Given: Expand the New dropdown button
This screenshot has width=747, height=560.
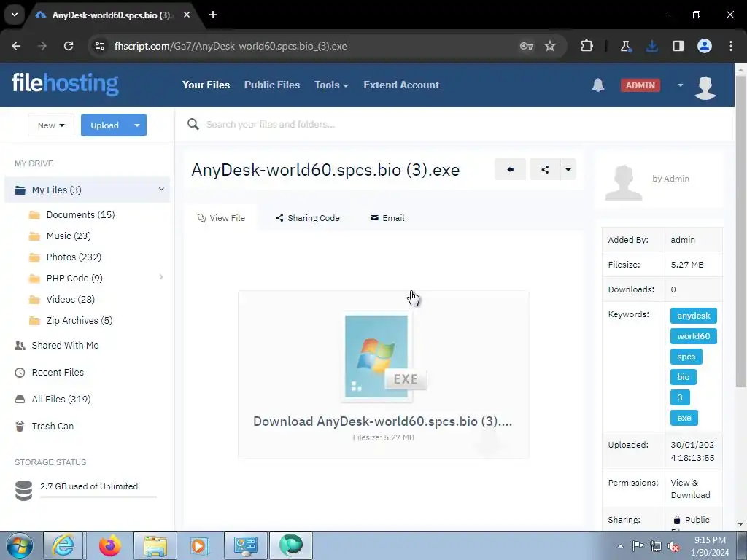Looking at the screenshot, I should pyautogui.click(x=51, y=125).
